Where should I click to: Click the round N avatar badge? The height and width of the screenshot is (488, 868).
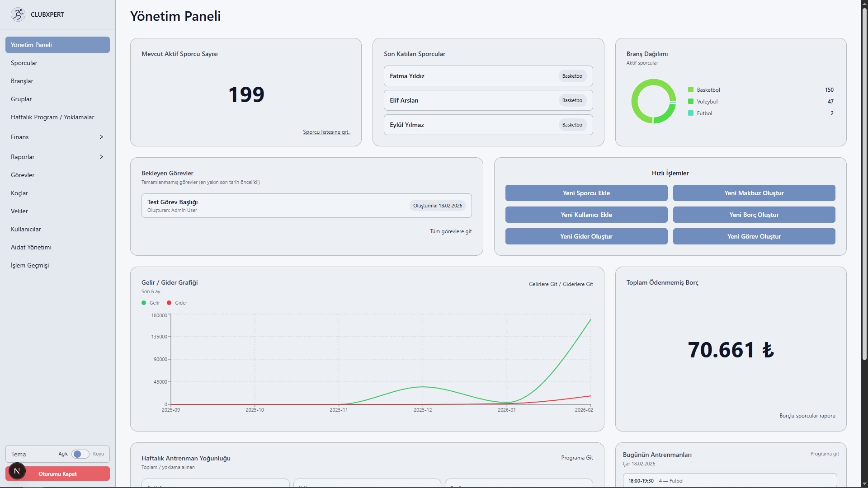tap(17, 471)
